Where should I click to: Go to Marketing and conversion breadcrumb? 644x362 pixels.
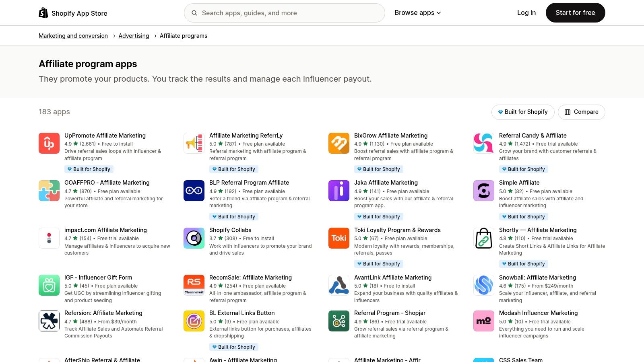(x=73, y=36)
